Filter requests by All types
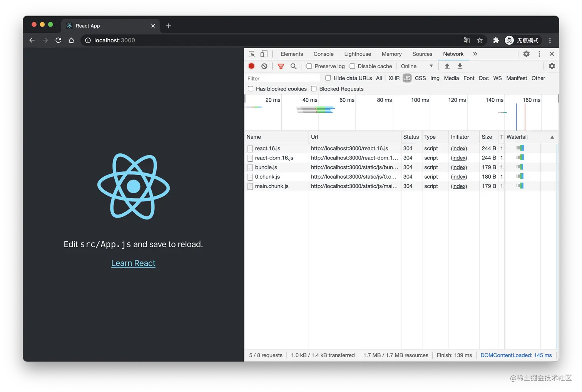Viewport: 582px width, 392px height. 379,78
